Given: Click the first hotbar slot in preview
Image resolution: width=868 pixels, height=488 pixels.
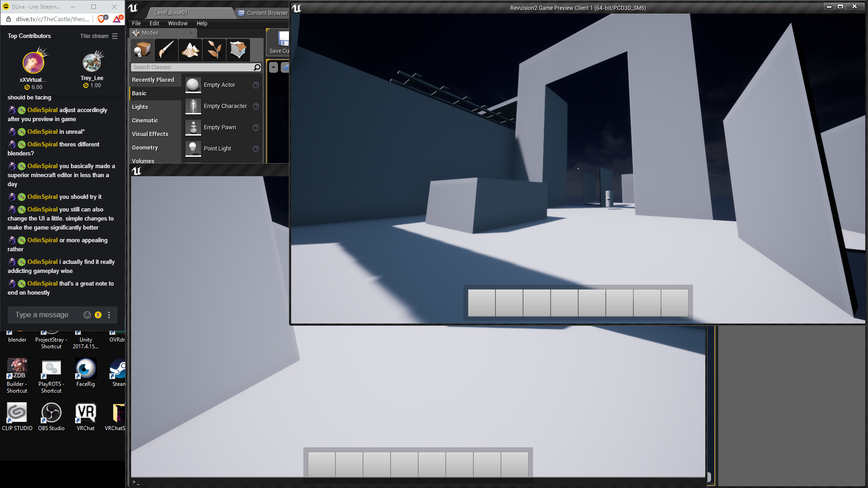Looking at the screenshot, I should tap(481, 303).
